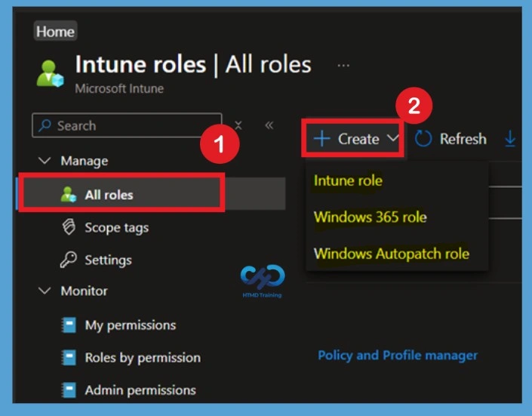Collapse the sidebar with double-chevron icon
This screenshot has height=416, width=532.
pos(269,125)
